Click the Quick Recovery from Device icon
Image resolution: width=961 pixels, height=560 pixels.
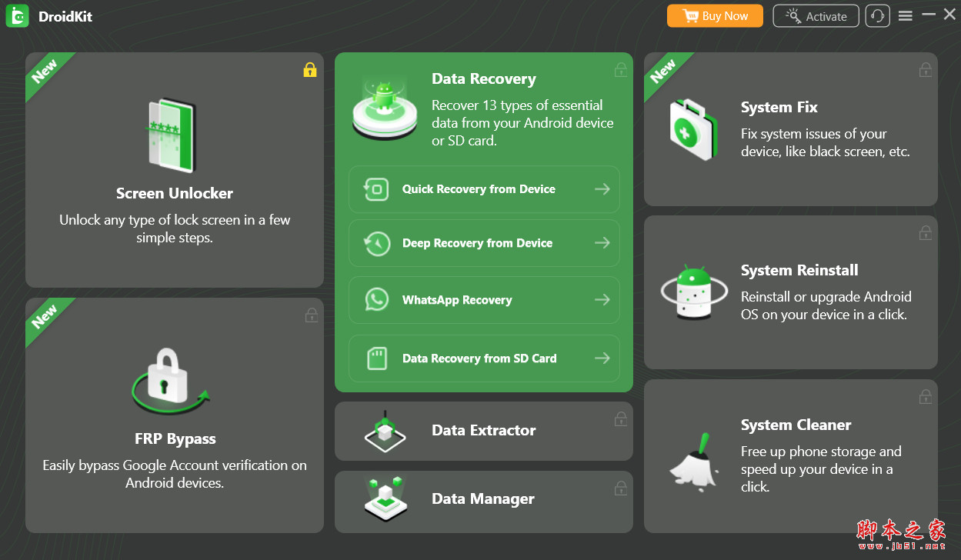pyautogui.click(x=376, y=188)
